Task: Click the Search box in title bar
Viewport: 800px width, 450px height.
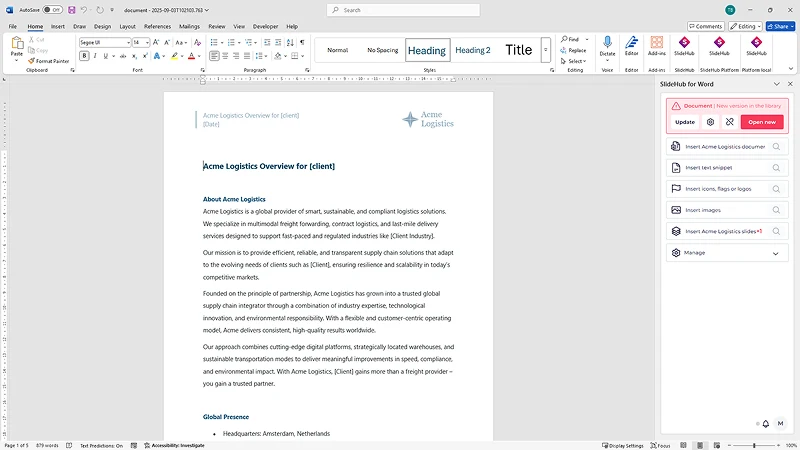Action: pyautogui.click(x=403, y=10)
